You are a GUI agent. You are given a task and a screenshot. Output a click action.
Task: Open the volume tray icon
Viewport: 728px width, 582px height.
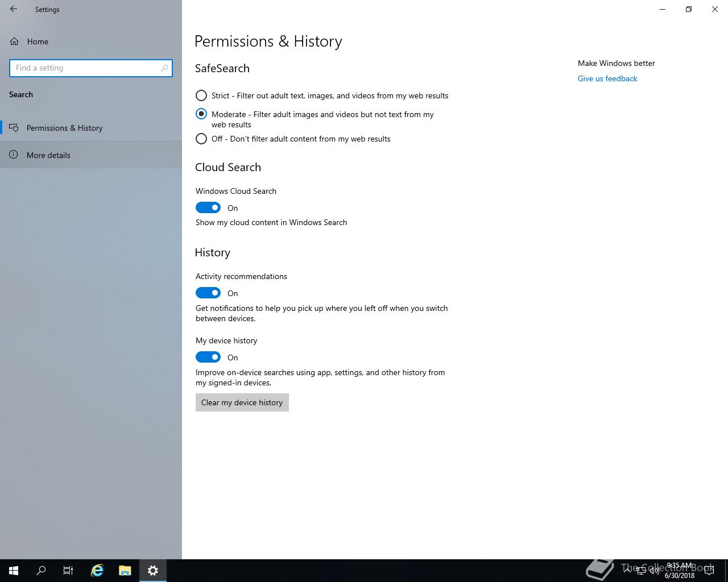654,571
